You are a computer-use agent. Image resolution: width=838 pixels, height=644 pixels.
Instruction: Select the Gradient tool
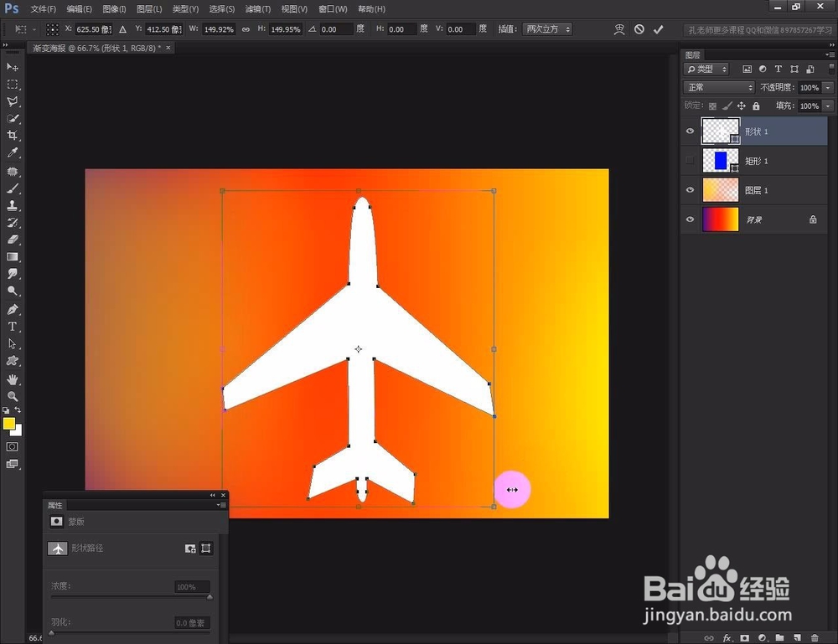tap(12, 255)
